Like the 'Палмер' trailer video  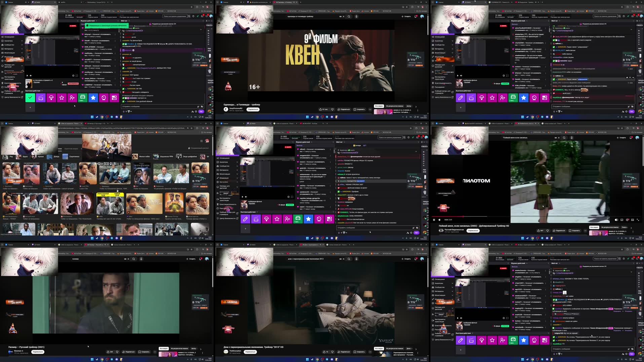[108, 352]
